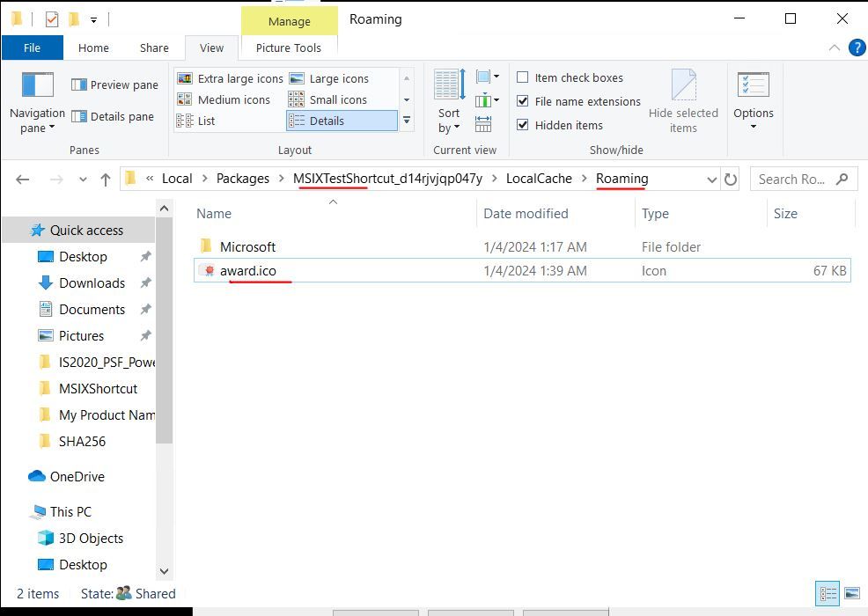Open the address bar dropdown
868x616 pixels.
tap(711, 179)
